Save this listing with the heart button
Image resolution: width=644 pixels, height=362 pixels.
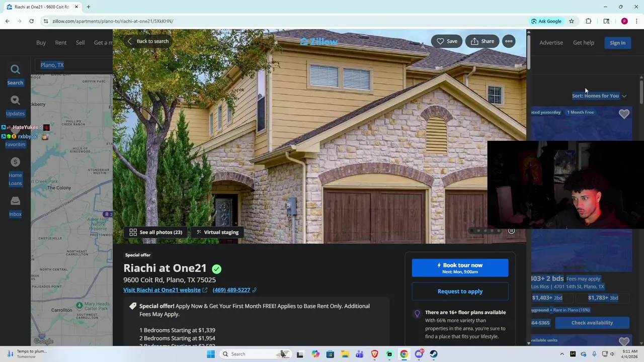click(447, 41)
